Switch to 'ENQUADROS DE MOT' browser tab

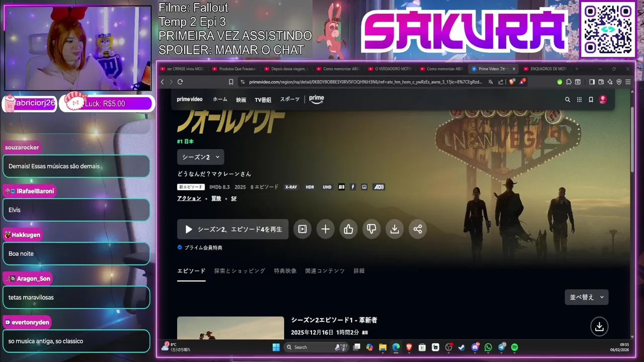[x=545, y=69]
